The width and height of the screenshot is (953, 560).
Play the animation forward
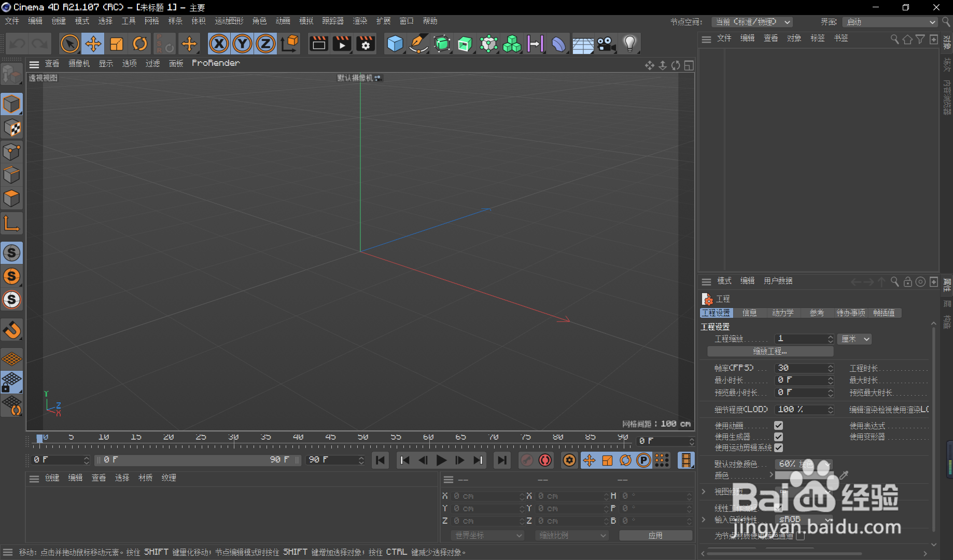click(441, 460)
